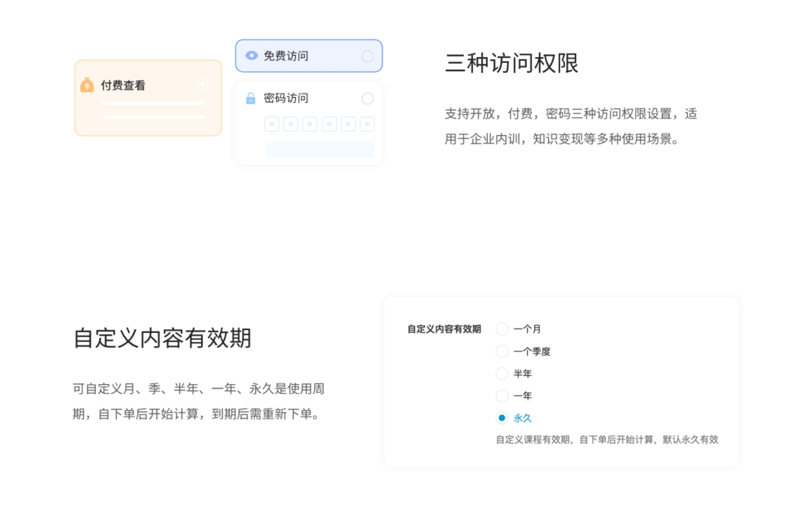This screenshot has width=800, height=532.
Task: Click the third password digit box
Action: (310, 124)
